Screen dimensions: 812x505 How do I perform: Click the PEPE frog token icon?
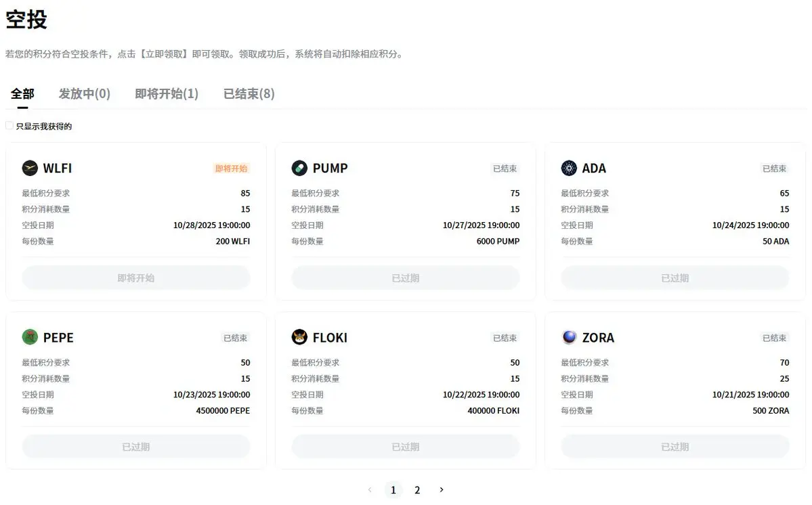coord(30,337)
